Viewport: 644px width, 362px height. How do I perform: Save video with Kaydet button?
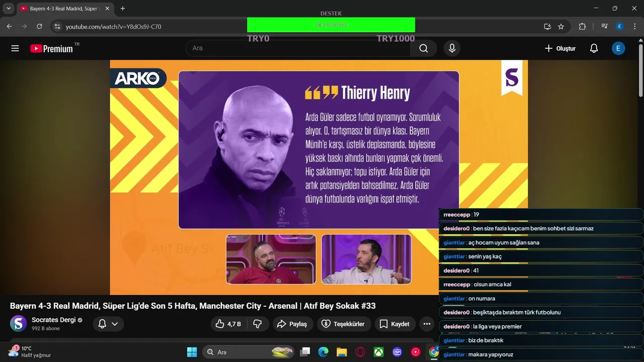pos(395,324)
